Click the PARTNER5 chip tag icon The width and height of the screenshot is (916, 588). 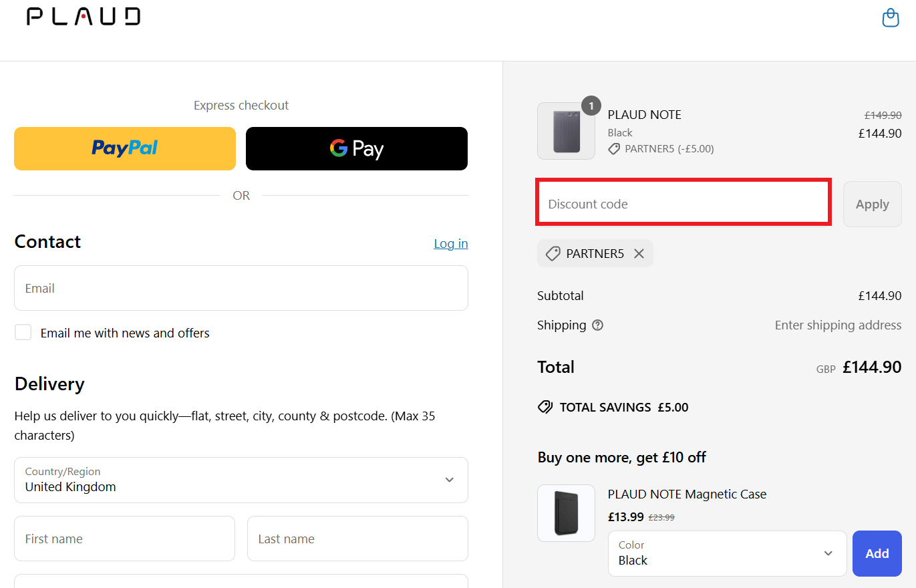[x=553, y=253]
